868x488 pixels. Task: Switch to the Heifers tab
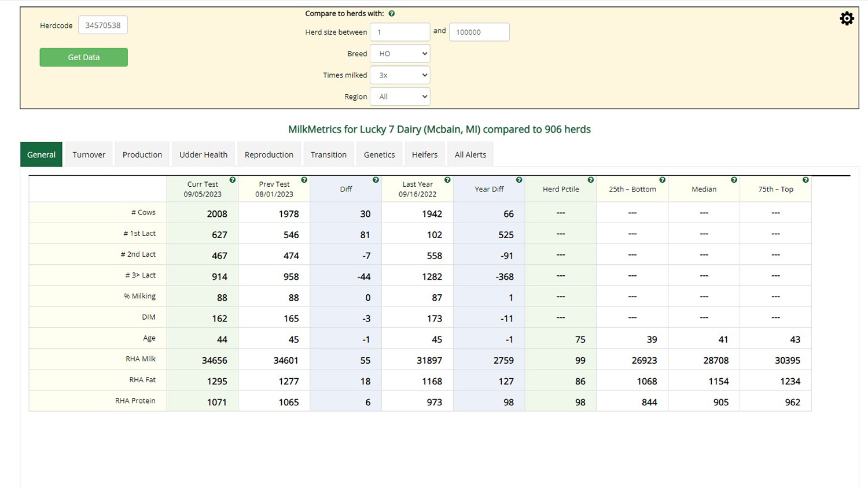[x=425, y=154]
